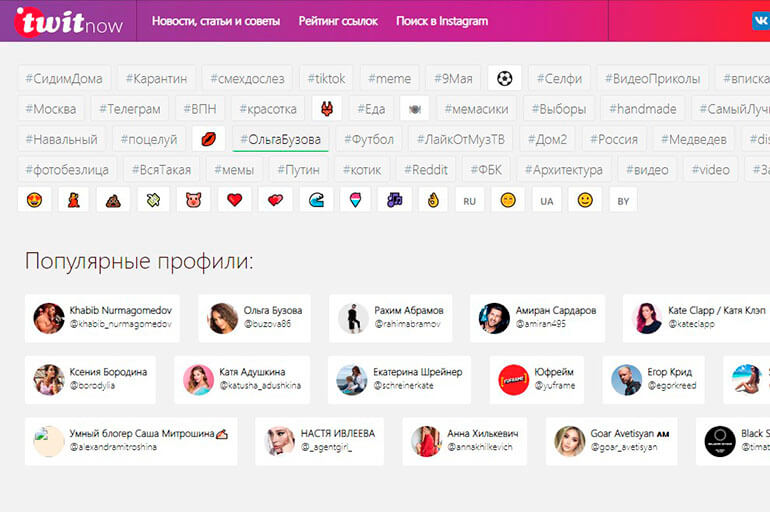Select the #ВидеоПриколы hashtag
770x512 pixels.
[652, 79]
